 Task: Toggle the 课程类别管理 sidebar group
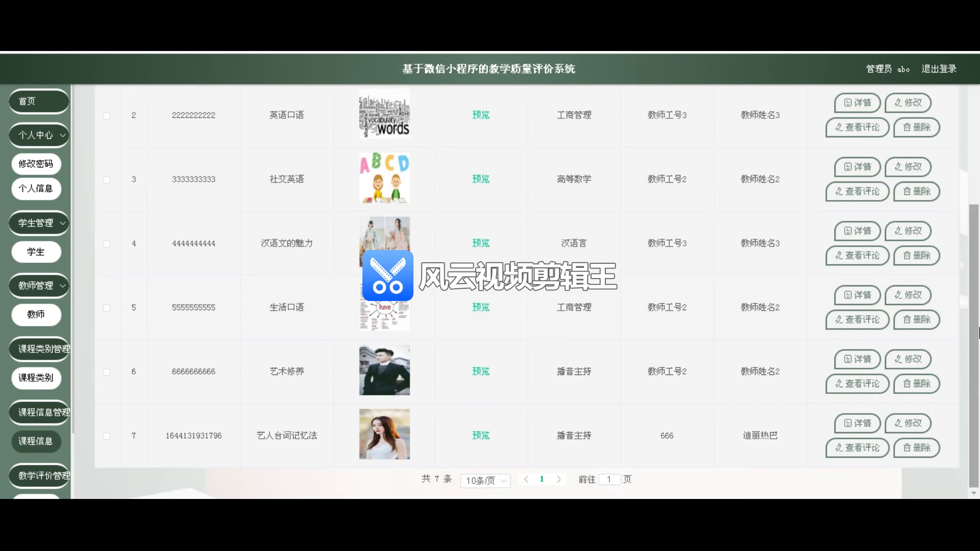point(39,349)
